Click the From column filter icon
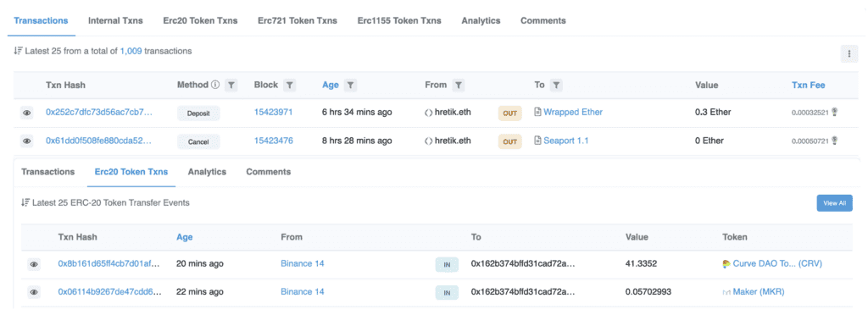Image resolution: width=868 pixels, height=326 pixels. click(x=458, y=85)
